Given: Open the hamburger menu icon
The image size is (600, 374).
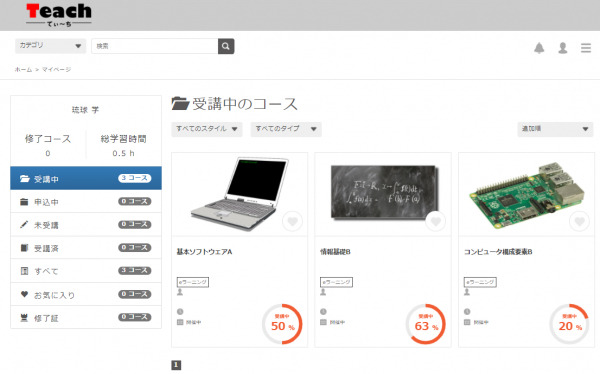Looking at the screenshot, I should click(x=586, y=48).
